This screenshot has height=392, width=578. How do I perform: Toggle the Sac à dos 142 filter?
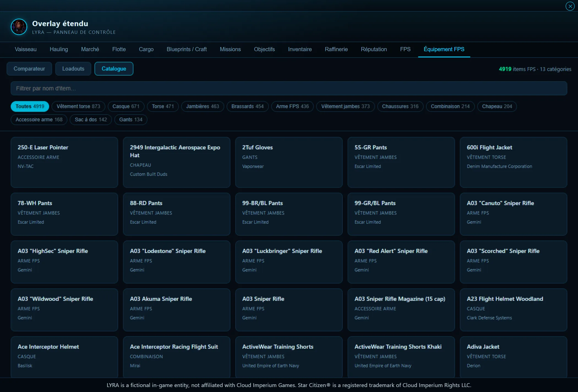(x=91, y=120)
